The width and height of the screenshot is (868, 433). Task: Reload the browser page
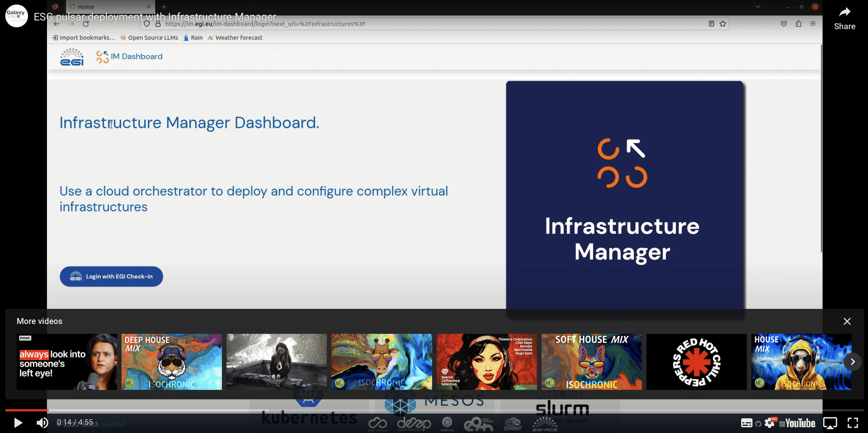tap(86, 24)
